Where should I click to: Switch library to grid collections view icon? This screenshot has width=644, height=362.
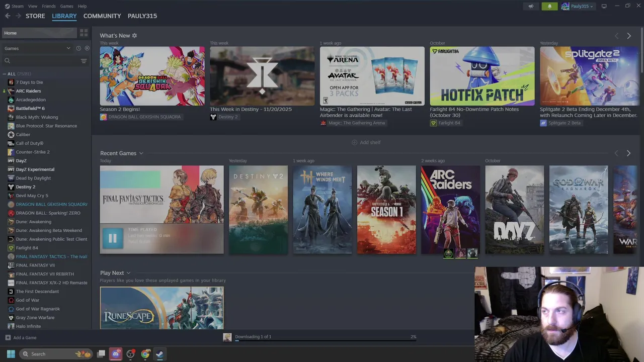pos(84,33)
